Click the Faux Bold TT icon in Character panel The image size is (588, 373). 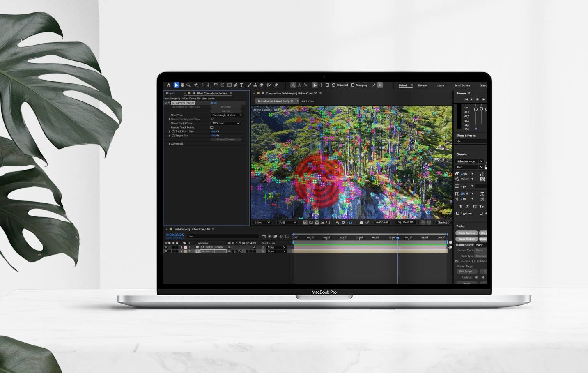coord(461,207)
